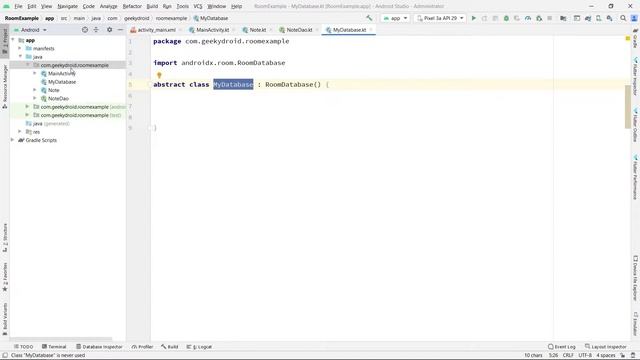This screenshot has height=360, width=640.
Task: Toggle the Flutter Performance side tab
Action: pos(636,177)
